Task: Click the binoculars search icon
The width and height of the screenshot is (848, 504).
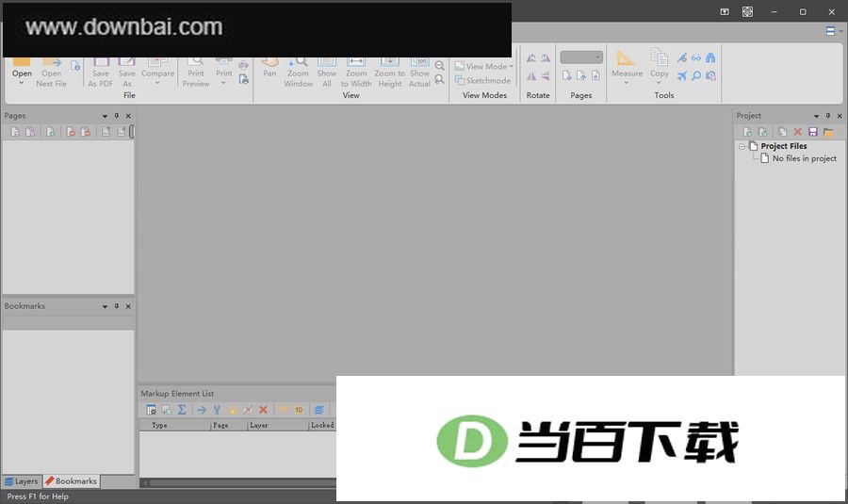Action: 710,57
